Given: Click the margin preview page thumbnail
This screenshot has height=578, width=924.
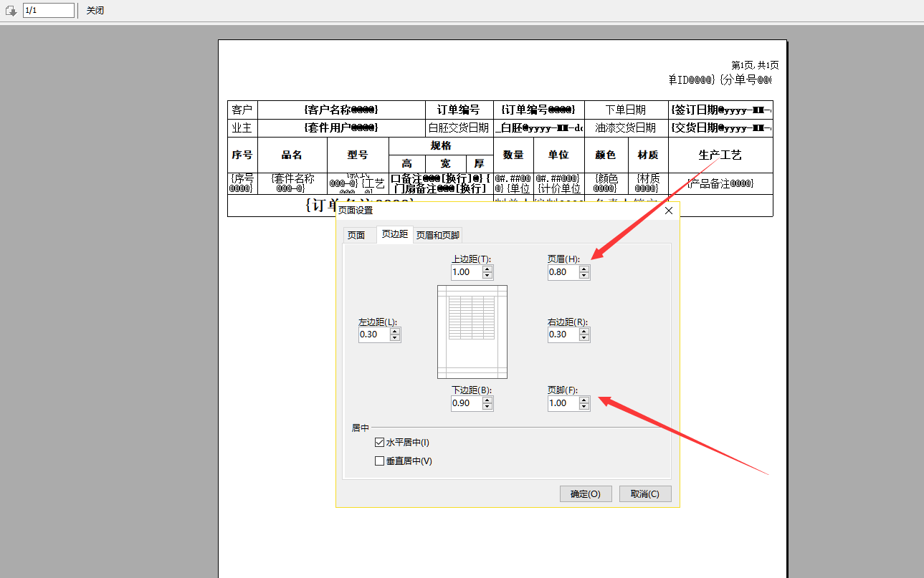Looking at the screenshot, I should point(472,332).
